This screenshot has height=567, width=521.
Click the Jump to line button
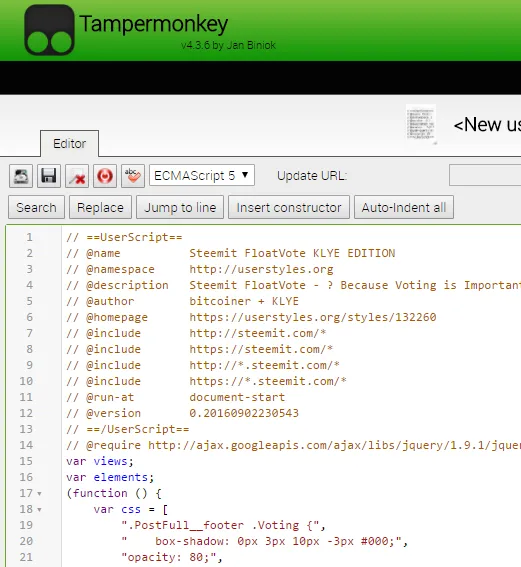pos(180,208)
